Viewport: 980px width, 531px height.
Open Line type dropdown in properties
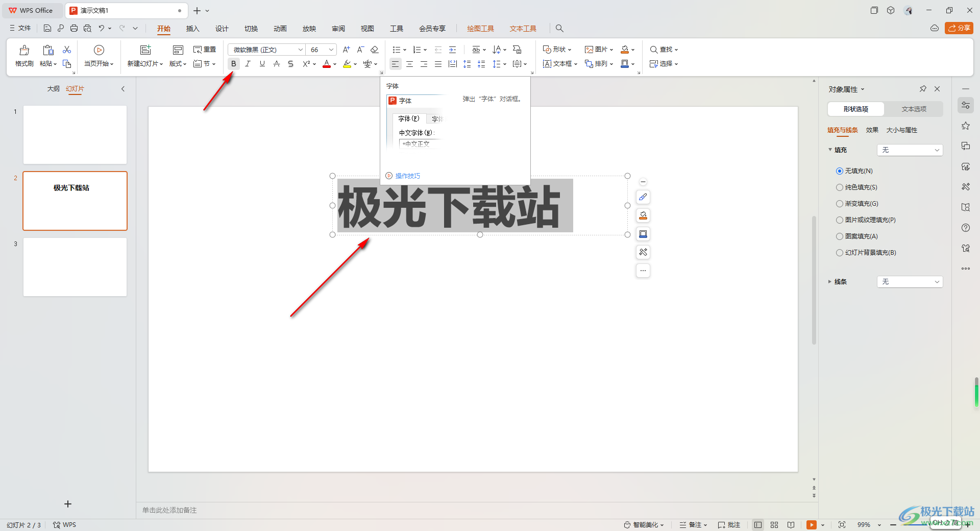[910, 282]
